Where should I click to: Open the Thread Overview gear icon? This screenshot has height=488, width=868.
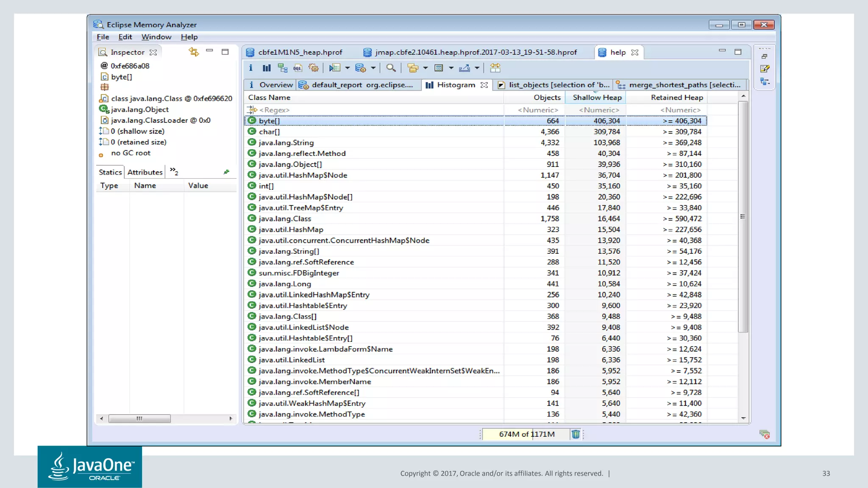click(x=314, y=68)
